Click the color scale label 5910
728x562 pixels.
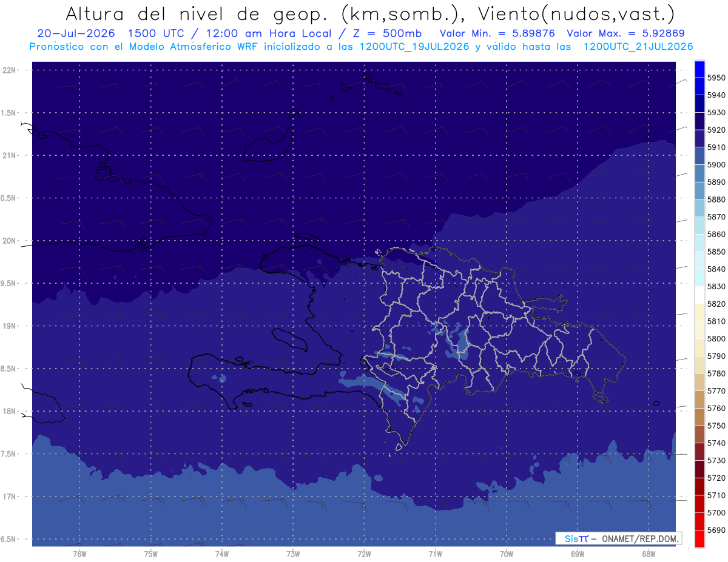pos(716,147)
